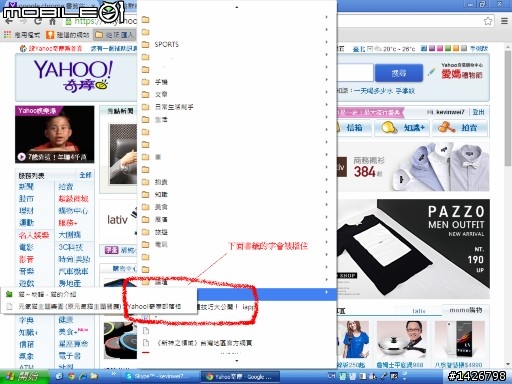Open the second bookmark with the page icon in submenu

point(98,306)
